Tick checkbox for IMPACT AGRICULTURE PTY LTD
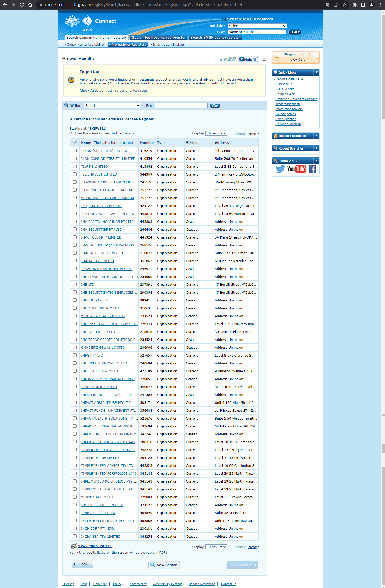 tap(75, 402)
